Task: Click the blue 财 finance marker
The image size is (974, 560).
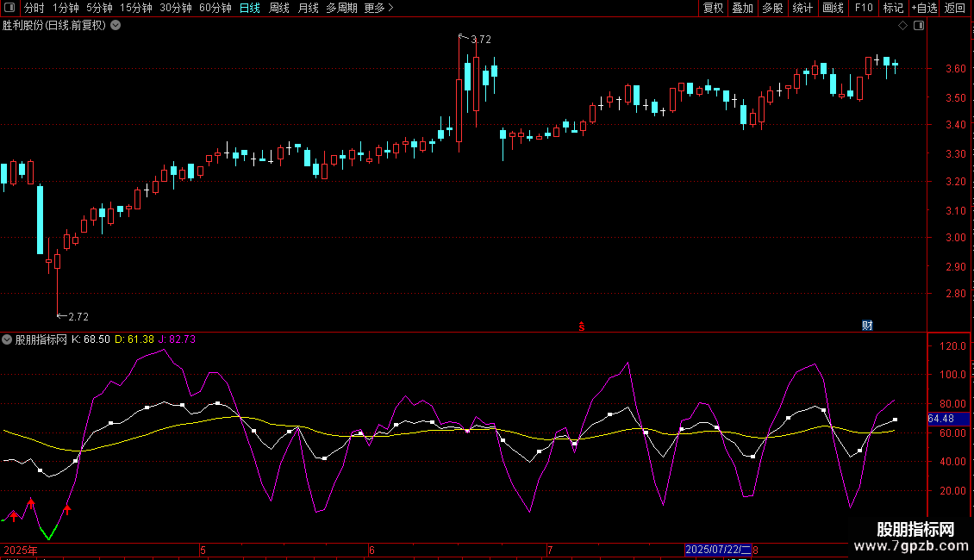Action: (867, 326)
